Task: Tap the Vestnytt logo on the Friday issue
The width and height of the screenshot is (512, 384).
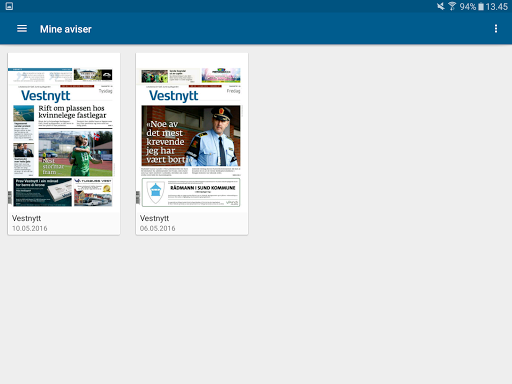Action: click(x=174, y=96)
